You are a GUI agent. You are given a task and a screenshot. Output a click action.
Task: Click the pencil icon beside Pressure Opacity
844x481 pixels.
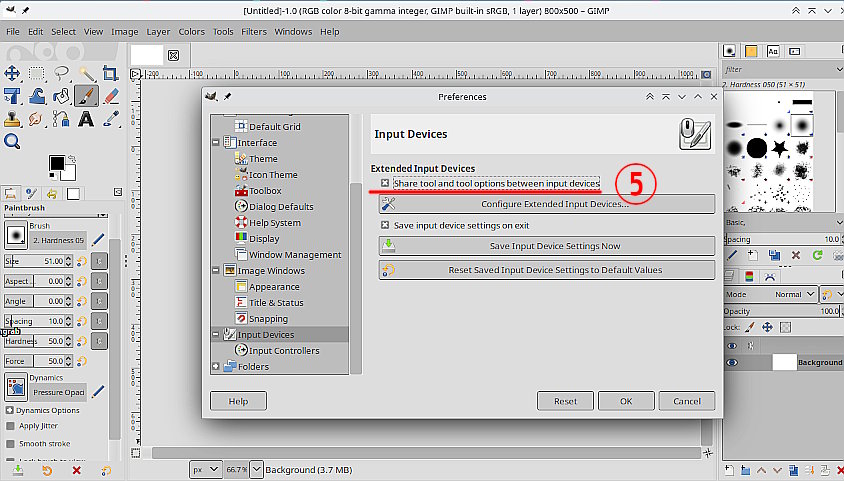click(x=98, y=392)
